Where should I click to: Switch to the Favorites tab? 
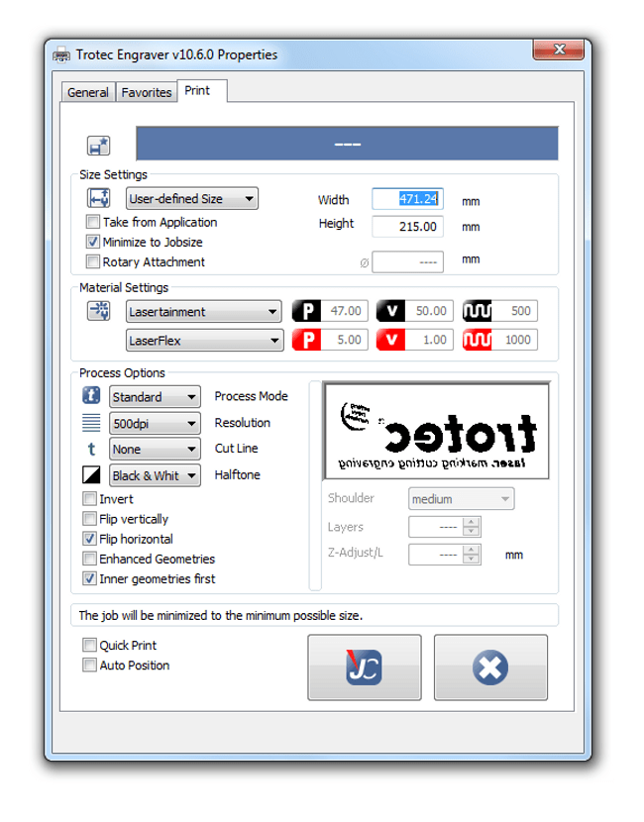pyautogui.click(x=147, y=92)
